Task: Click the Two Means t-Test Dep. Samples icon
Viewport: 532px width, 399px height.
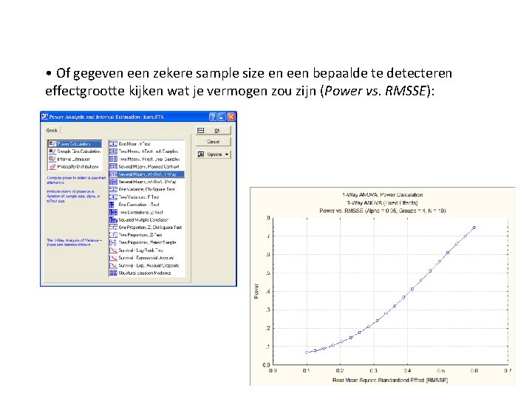Action: pyautogui.click(x=113, y=159)
